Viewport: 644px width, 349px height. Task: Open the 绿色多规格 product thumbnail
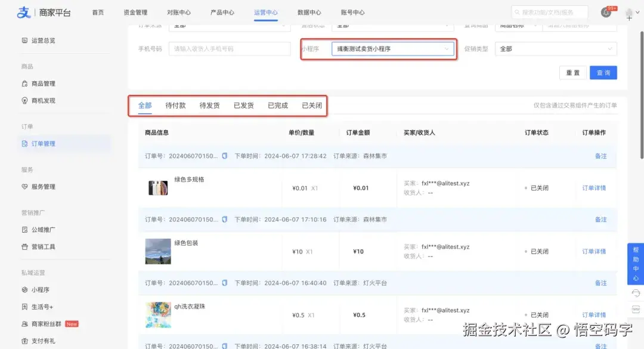tap(158, 188)
